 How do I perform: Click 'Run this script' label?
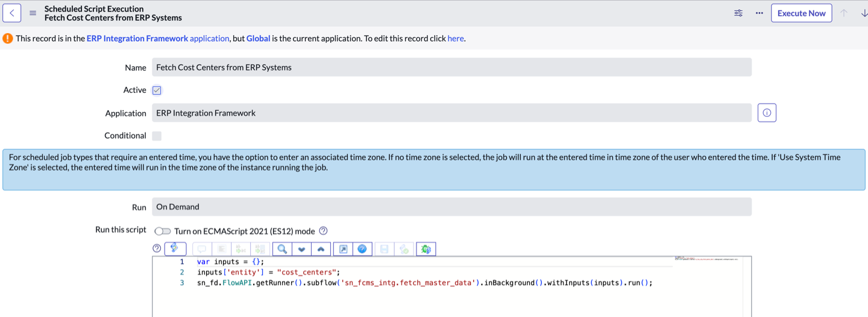coord(121,230)
